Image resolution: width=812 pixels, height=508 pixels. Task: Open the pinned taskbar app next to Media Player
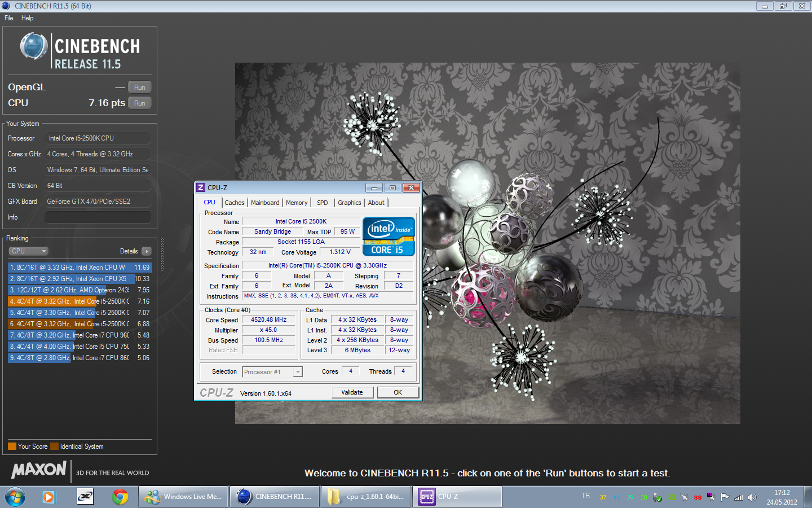pyautogui.click(x=85, y=497)
